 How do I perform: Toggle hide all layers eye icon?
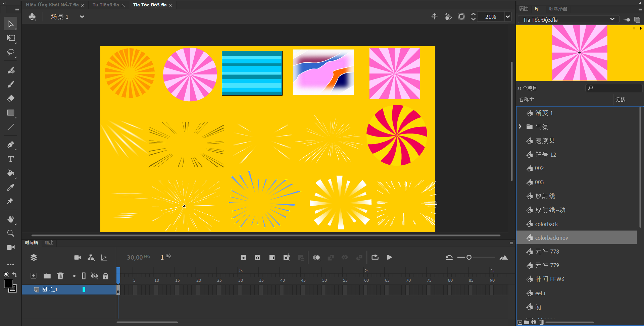[x=95, y=276]
